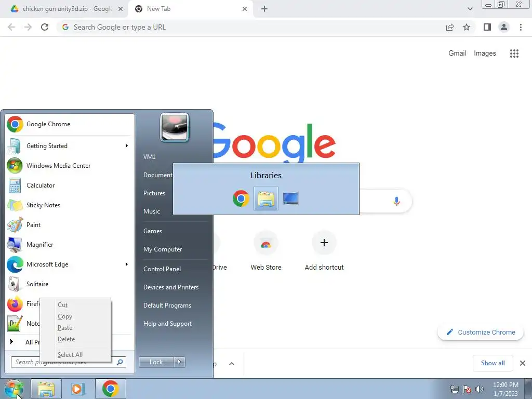Open File Explorer from the taskbar

(x=46, y=389)
